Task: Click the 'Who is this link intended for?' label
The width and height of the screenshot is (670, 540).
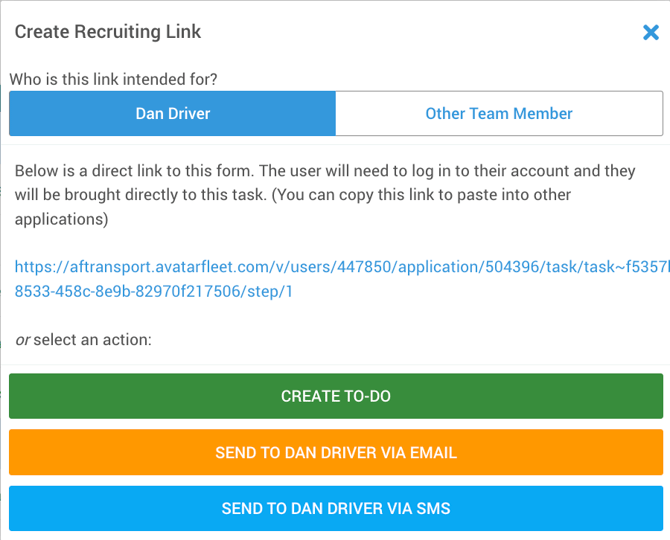Action: pyautogui.click(x=113, y=79)
